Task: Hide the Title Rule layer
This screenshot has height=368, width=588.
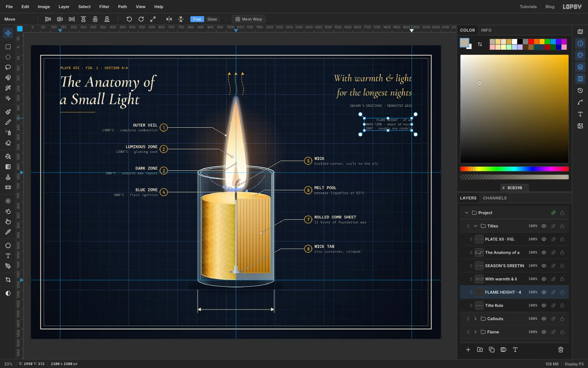Action: (544, 305)
